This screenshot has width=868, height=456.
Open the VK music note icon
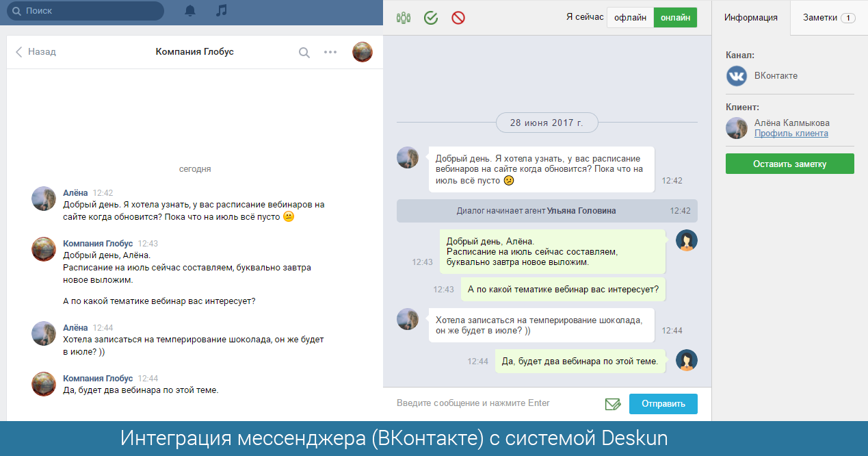pyautogui.click(x=221, y=10)
